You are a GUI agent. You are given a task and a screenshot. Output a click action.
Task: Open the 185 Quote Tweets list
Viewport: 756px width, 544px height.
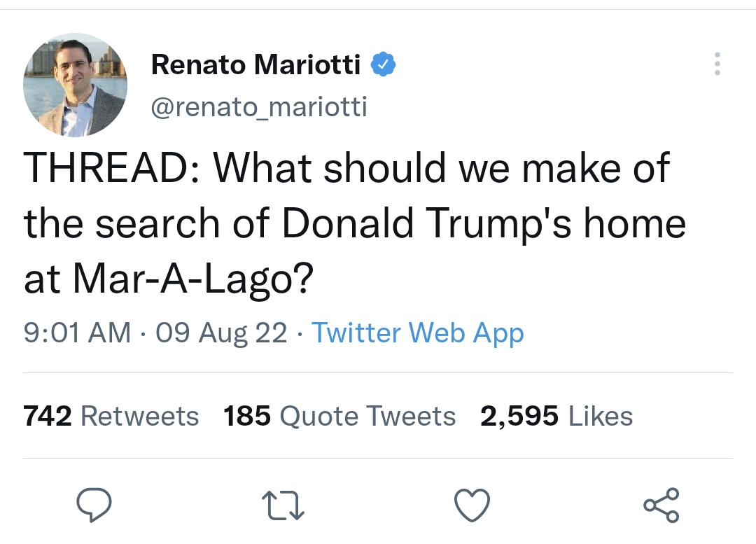click(339, 416)
